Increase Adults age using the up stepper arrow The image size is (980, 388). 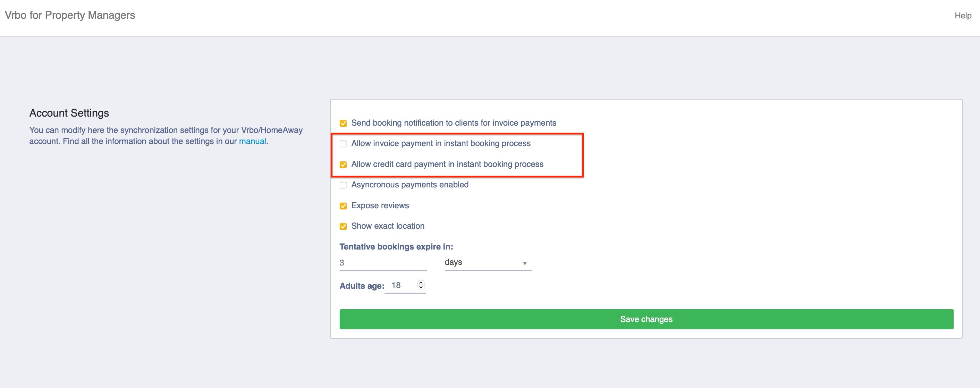click(421, 282)
